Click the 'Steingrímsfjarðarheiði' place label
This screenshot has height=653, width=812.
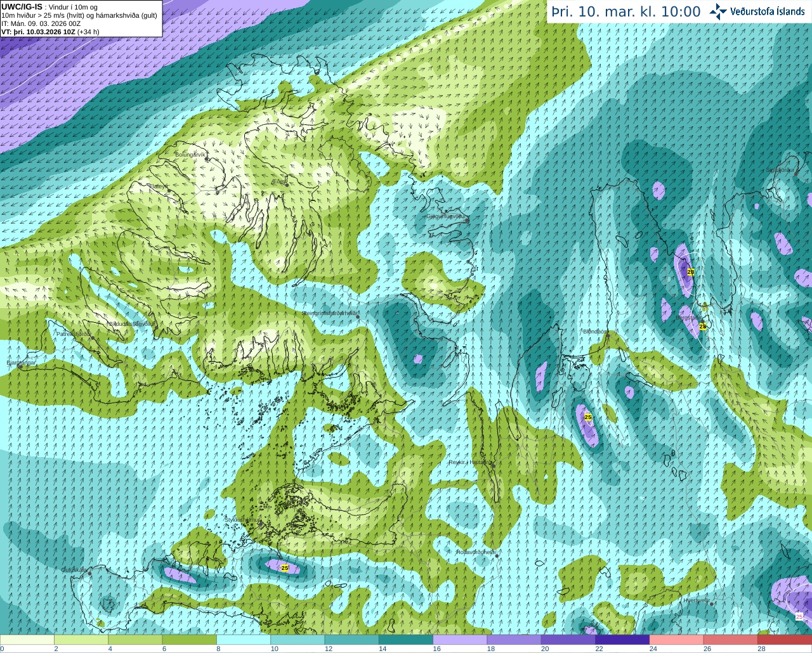331,313
